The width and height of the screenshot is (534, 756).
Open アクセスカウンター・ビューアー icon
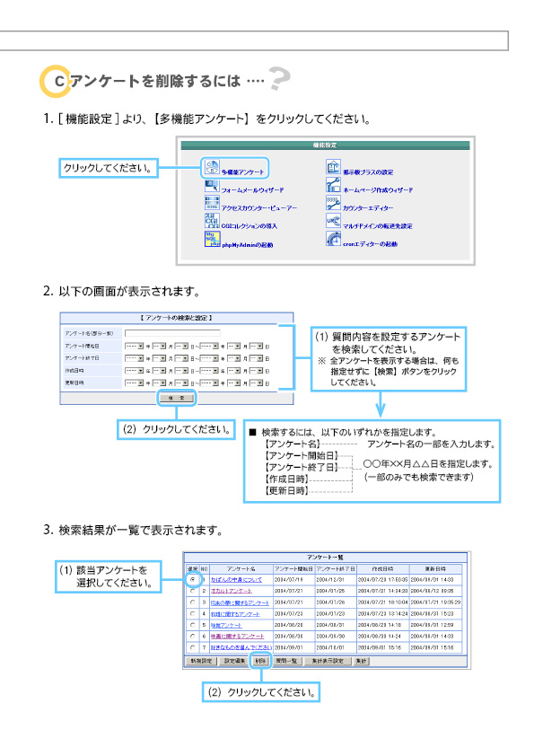click(x=212, y=203)
